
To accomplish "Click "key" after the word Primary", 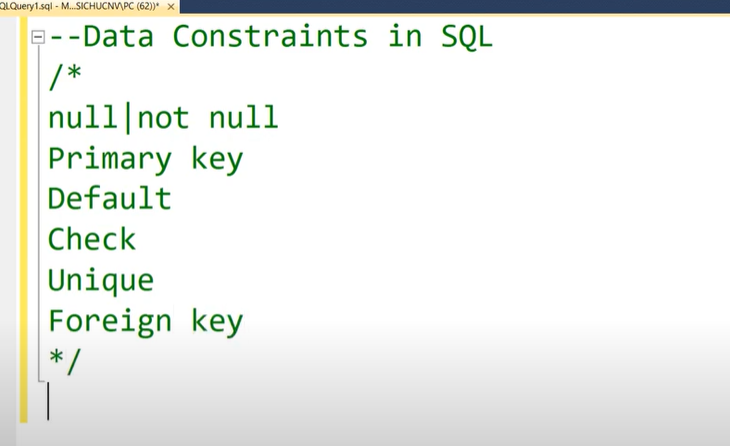I will (216, 159).
